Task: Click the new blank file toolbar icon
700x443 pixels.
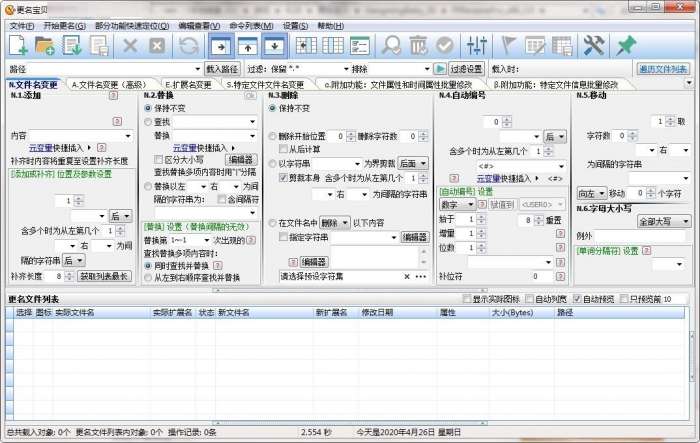Action: (x=18, y=45)
